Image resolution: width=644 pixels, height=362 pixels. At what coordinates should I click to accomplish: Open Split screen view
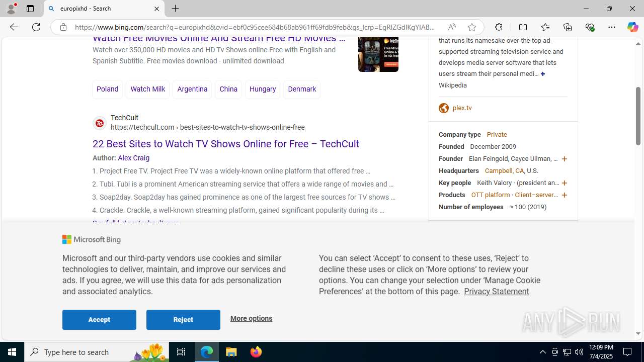click(523, 27)
